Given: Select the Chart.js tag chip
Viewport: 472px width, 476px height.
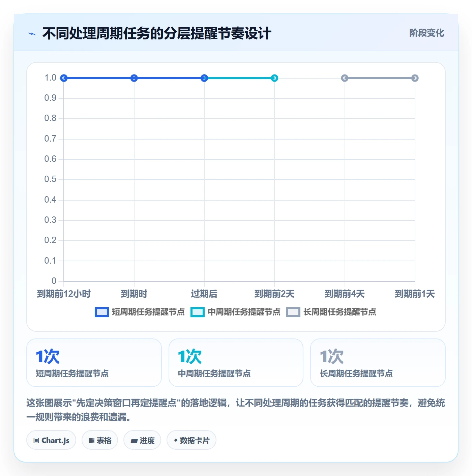Looking at the screenshot, I should 51,440.
